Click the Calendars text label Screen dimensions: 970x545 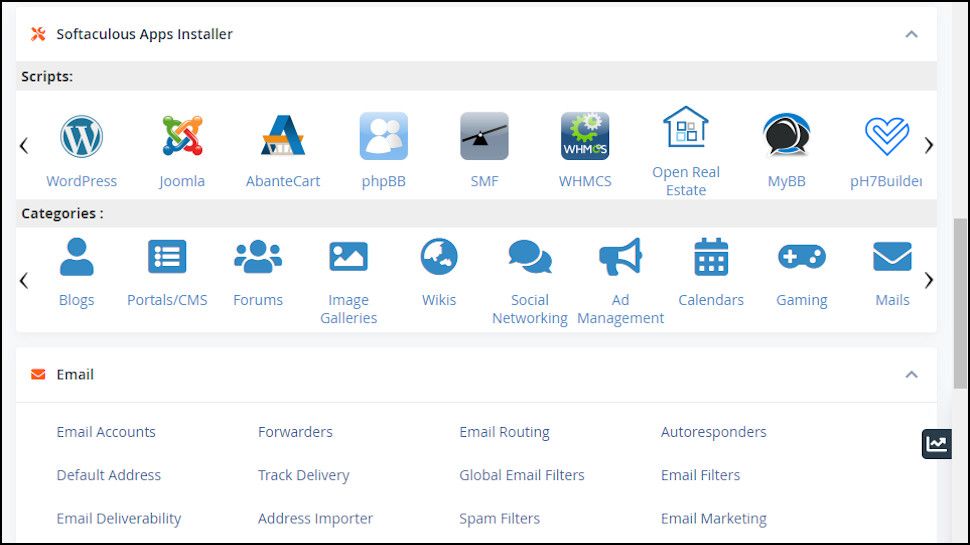[711, 300]
